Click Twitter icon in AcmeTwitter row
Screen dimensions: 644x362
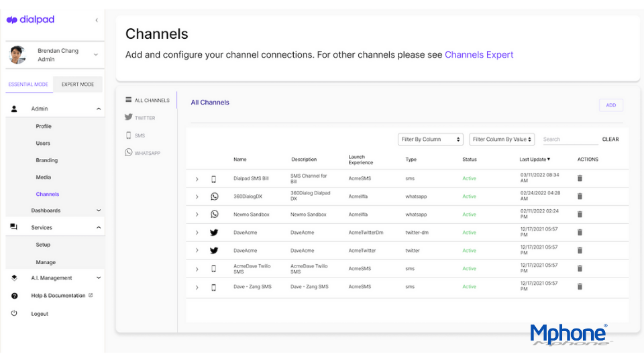214,250
